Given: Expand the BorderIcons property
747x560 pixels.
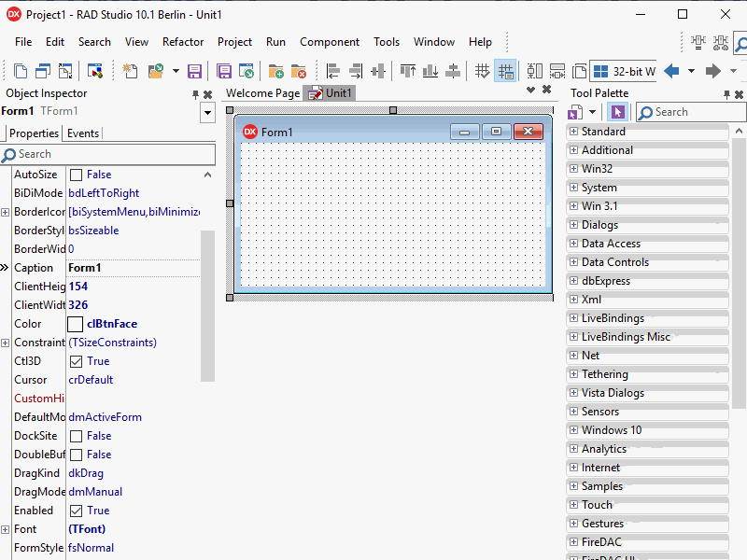Looking at the screenshot, I should (5, 213).
